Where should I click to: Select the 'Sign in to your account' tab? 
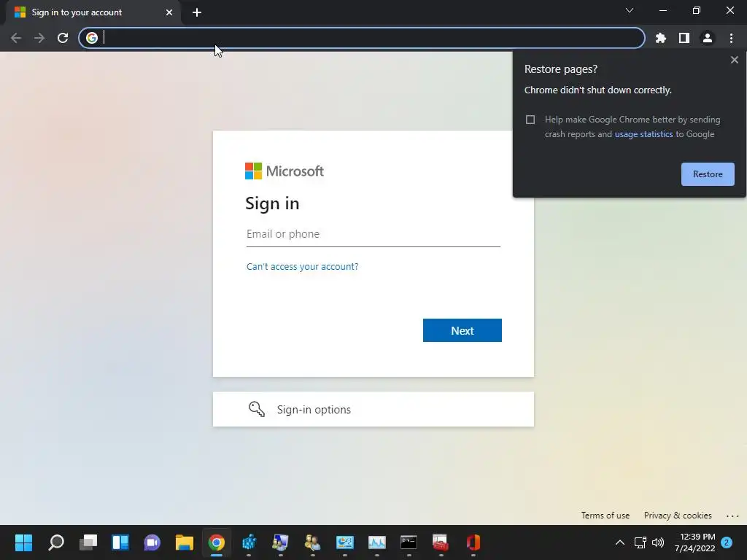93,12
